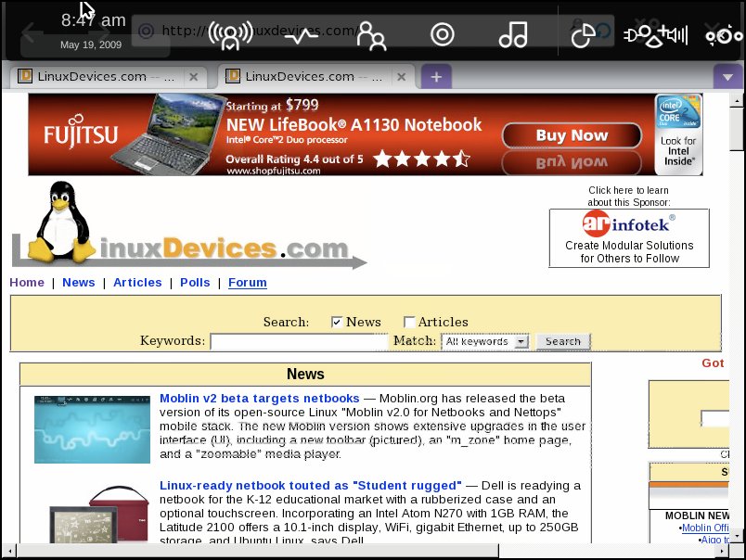
Task: Open Linux-ready netbook touted as Student rugged
Action: click(x=310, y=486)
